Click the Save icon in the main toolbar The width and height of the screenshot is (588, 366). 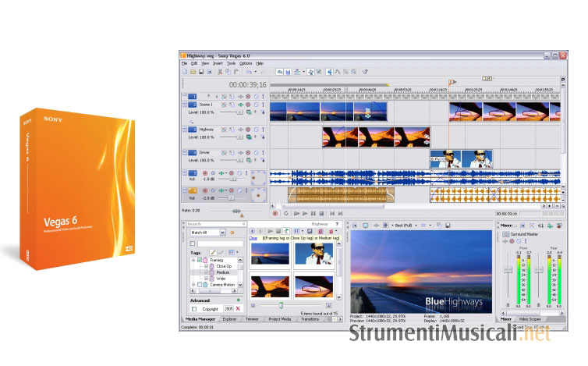[x=201, y=72]
